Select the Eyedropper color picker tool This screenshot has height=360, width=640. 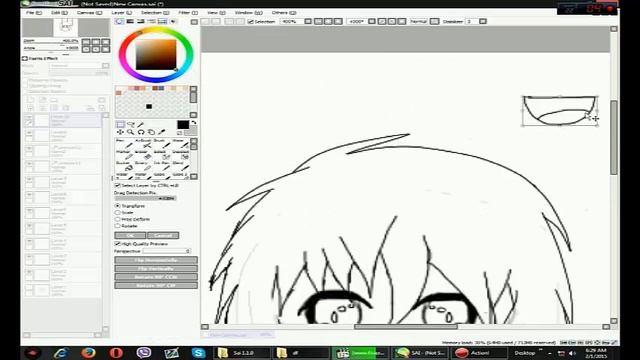coord(162,132)
